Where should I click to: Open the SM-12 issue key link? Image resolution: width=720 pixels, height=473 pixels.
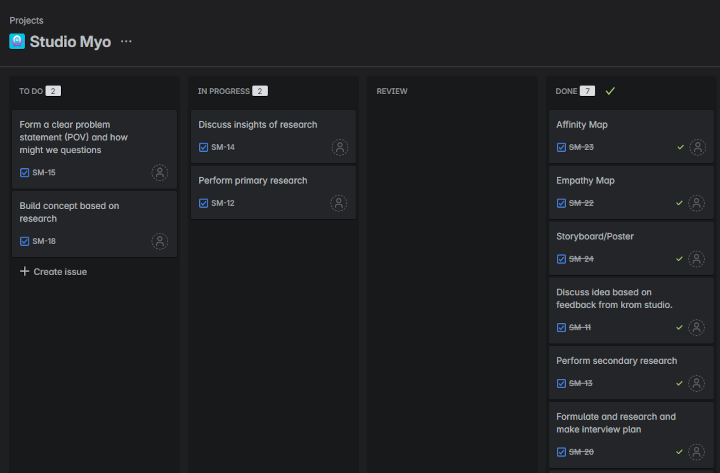[x=223, y=203]
